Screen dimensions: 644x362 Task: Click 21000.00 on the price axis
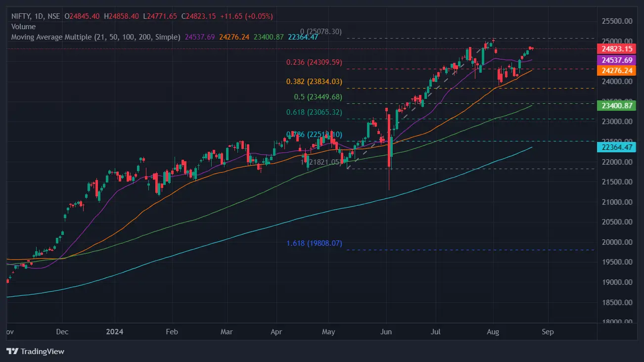616,202
